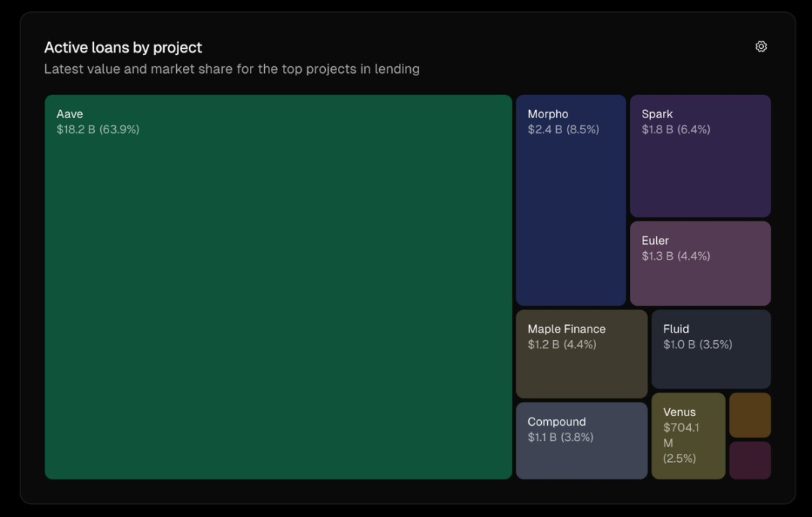This screenshot has height=517, width=812.
Task: Open chart settings via gear icon
Action: [761, 47]
